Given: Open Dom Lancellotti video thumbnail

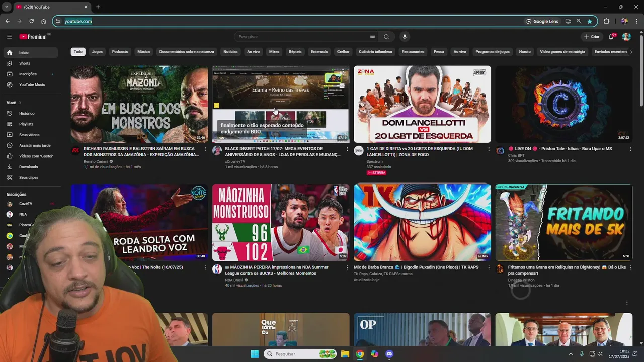Looking at the screenshot, I should (422, 104).
